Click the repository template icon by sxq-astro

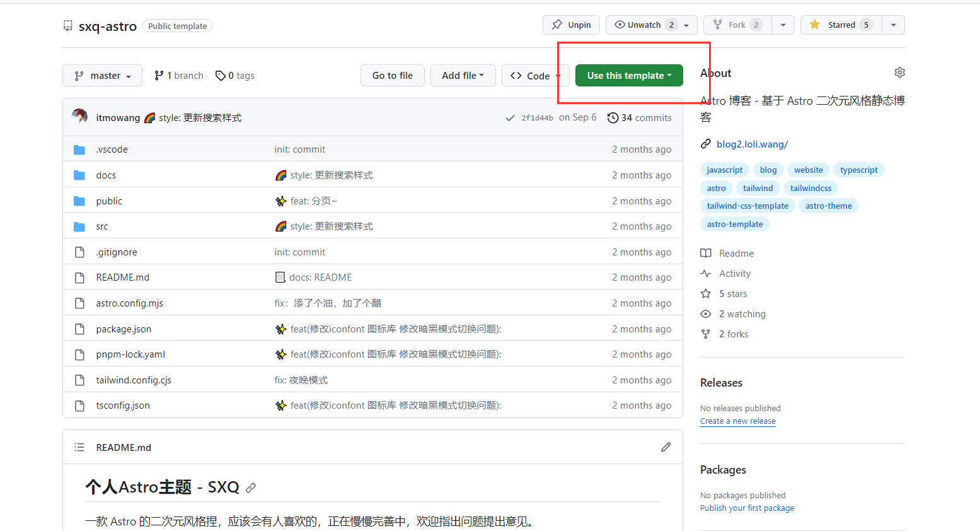coord(68,26)
